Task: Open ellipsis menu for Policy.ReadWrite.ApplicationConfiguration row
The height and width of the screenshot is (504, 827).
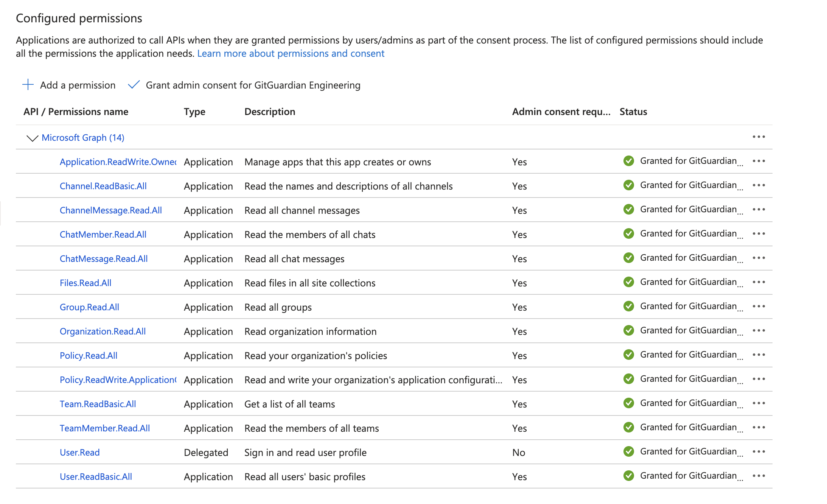Action: 759,379
